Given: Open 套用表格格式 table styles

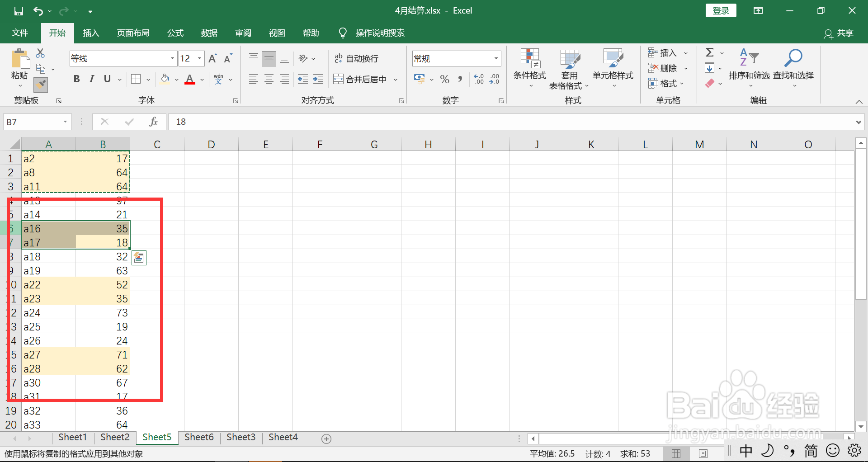Looking at the screenshot, I should tap(569, 69).
